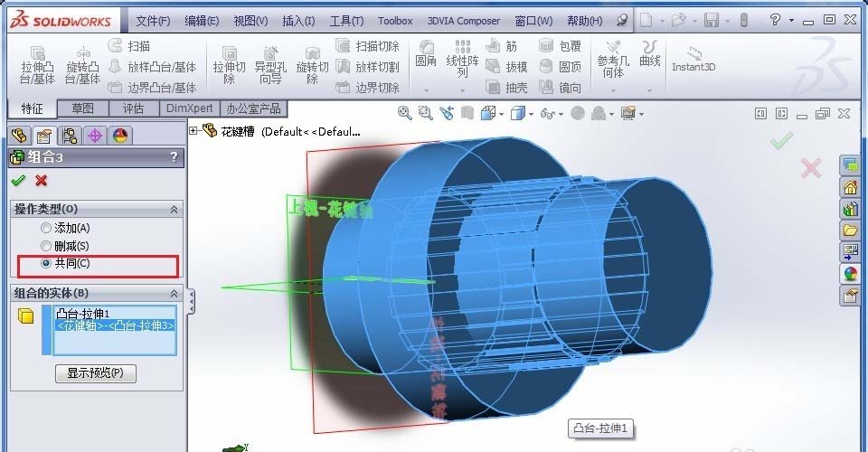Select the Wrap 包覆 tool
868x452 pixels.
(560, 46)
